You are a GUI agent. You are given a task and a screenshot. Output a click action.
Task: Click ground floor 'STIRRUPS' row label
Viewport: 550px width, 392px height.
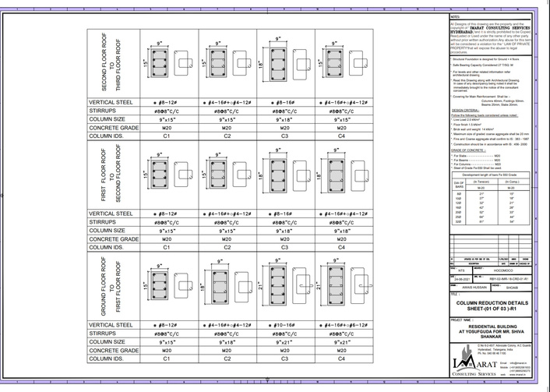pyautogui.click(x=102, y=334)
